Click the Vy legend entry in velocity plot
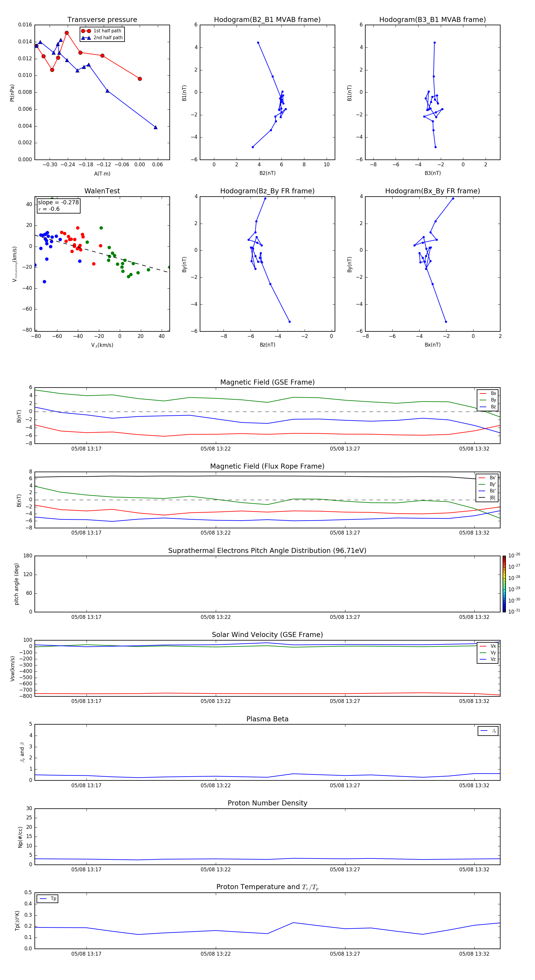Viewport: 535px width, 980px height. coord(488,653)
